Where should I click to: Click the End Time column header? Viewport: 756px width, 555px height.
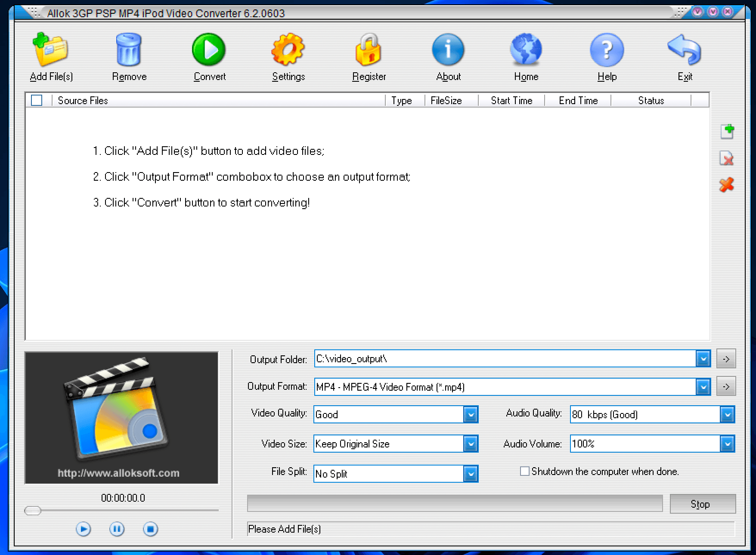578,100
